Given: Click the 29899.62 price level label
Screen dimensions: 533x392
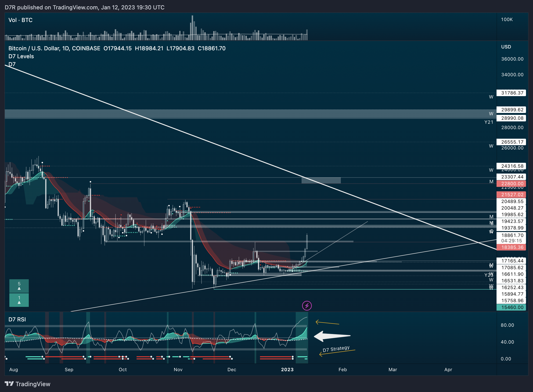Looking at the screenshot, I should [x=511, y=110].
